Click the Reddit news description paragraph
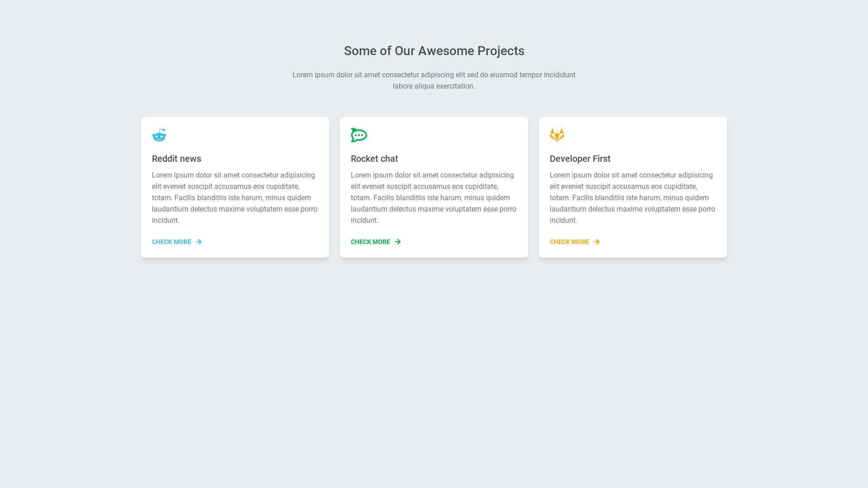This screenshot has width=868, height=488. point(235,197)
